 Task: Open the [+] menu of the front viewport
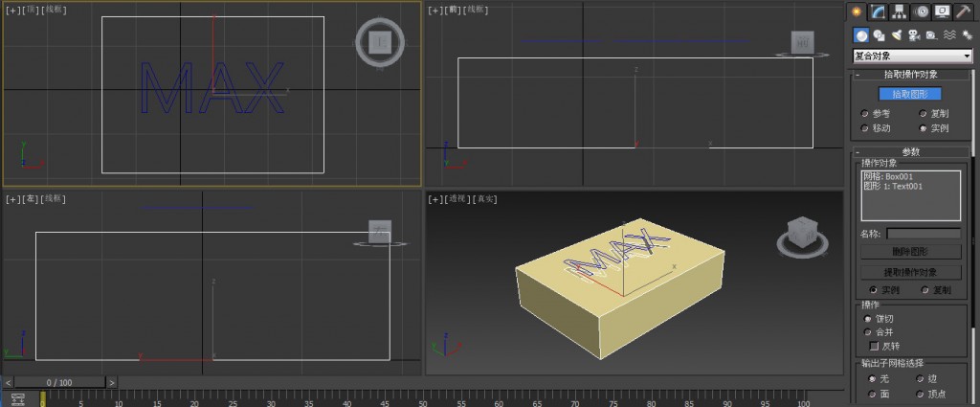[435, 10]
